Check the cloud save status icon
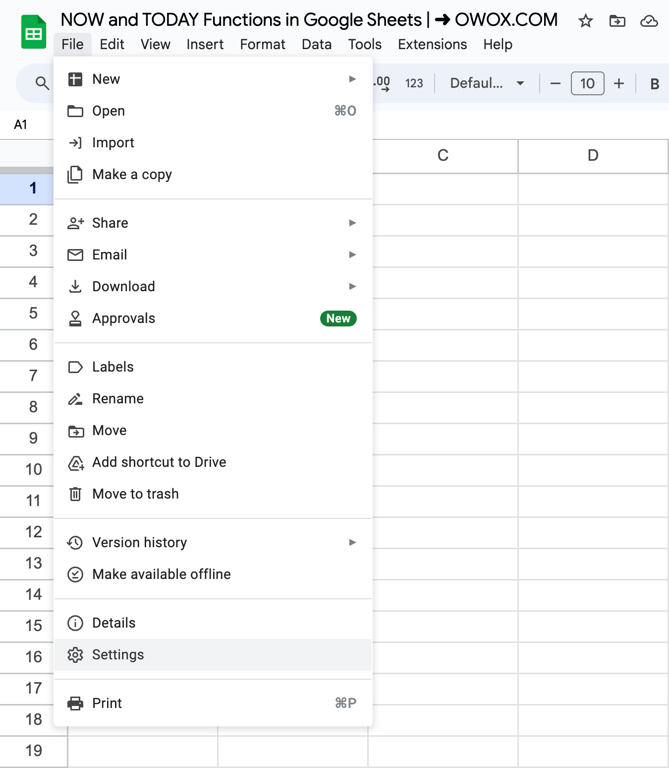Screen dimensions: 669x768 tap(649, 21)
